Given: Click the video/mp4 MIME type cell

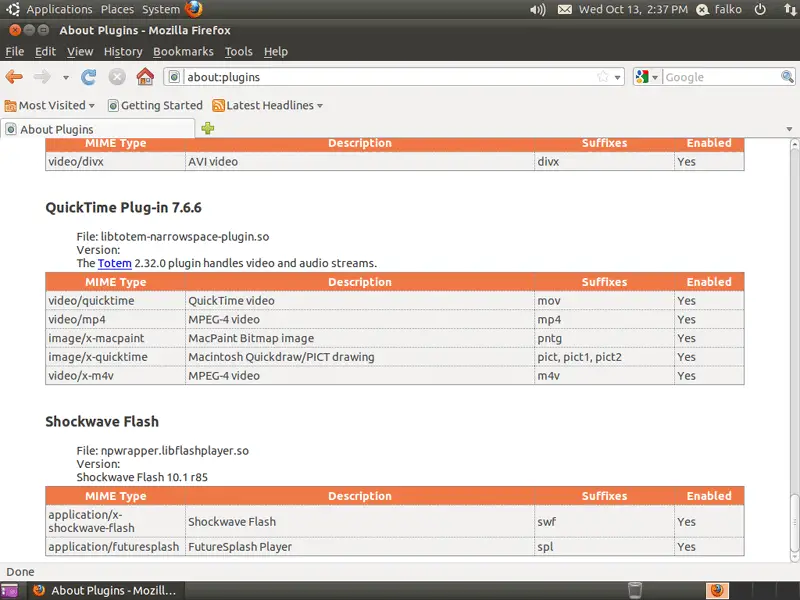Looking at the screenshot, I should (115, 319).
